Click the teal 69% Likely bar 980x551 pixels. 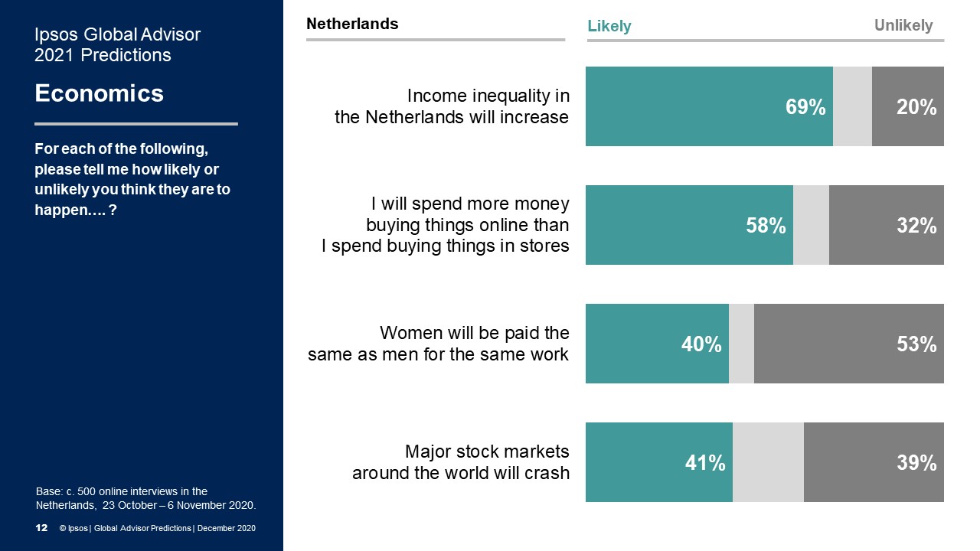point(708,106)
